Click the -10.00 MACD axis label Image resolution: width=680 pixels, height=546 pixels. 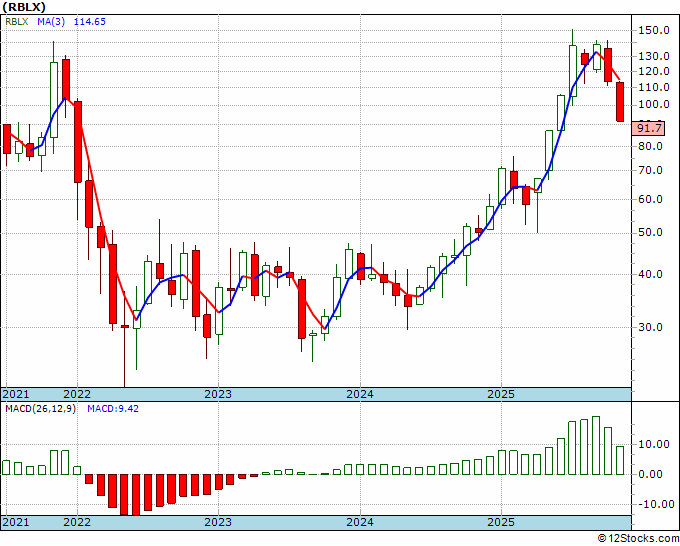click(x=656, y=504)
